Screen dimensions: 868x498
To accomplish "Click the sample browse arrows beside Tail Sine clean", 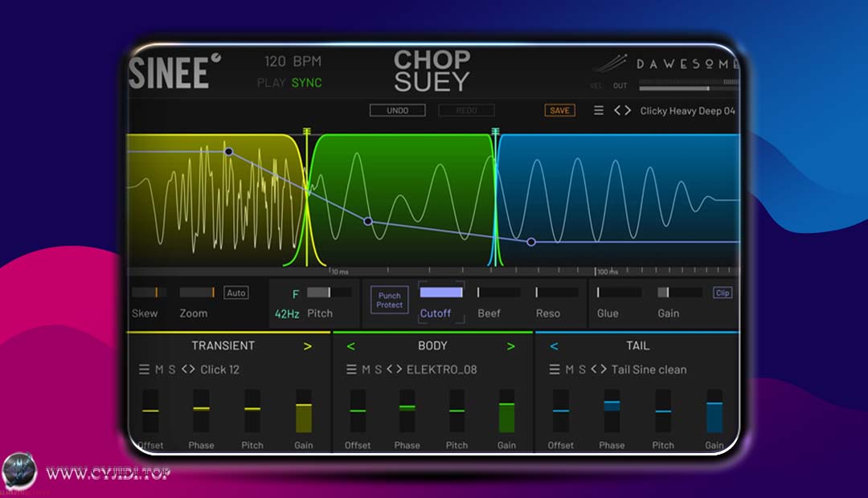I will pyautogui.click(x=599, y=369).
